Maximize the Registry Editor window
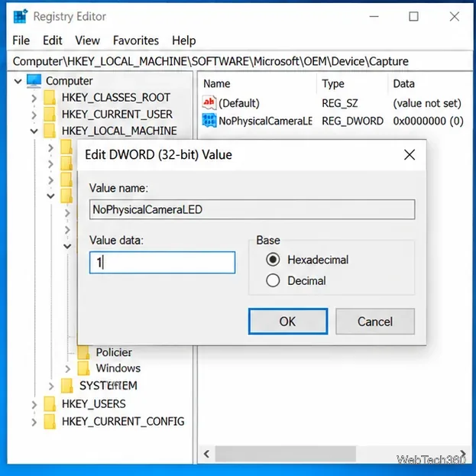The image size is (476, 476). click(413, 16)
